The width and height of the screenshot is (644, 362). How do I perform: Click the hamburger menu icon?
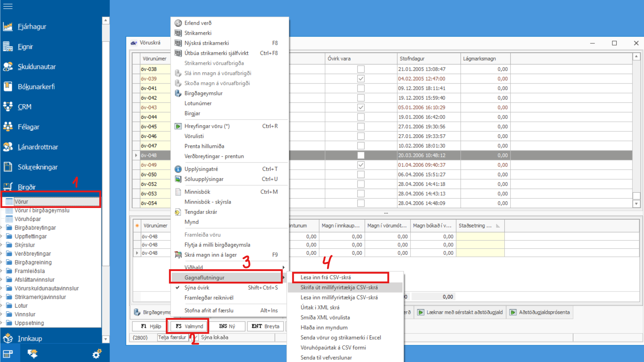pyautogui.click(x=8, y=6)
